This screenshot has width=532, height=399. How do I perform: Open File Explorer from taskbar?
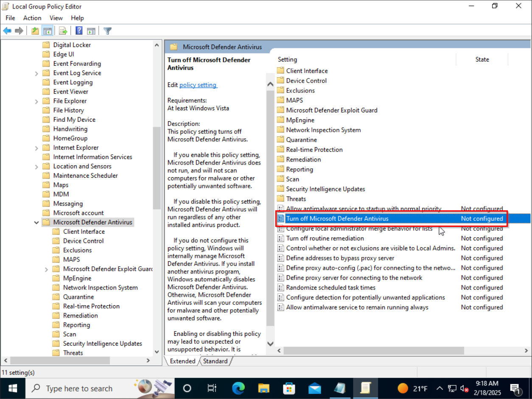click(x=264, y=388)
